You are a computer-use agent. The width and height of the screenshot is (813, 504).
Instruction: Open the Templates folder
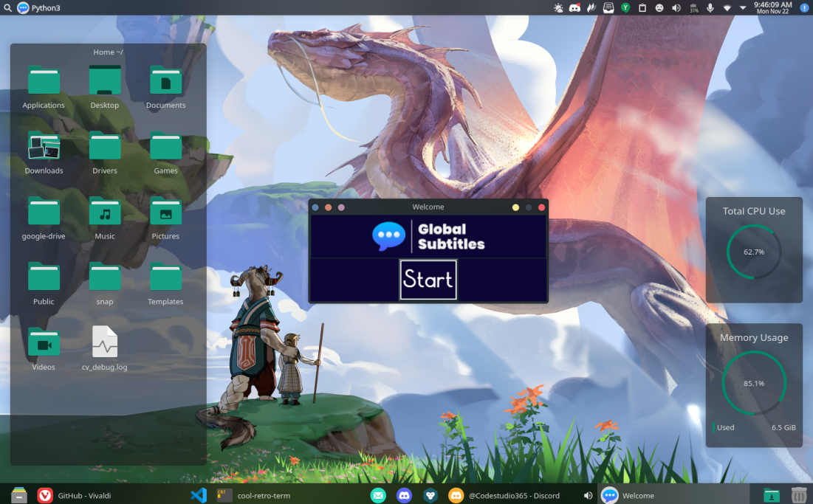[x=165, y=283]
